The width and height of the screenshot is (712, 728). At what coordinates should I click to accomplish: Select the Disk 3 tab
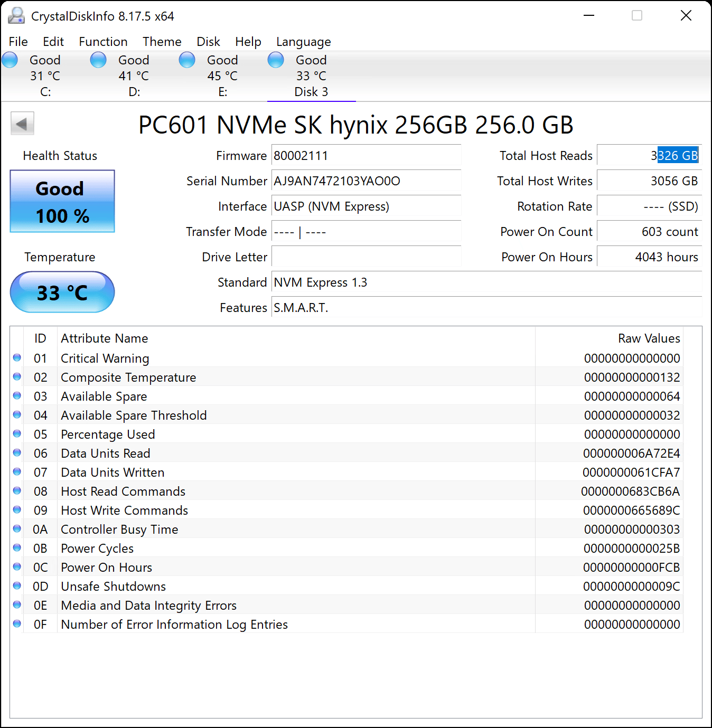pyautogui.click(x=312, y=75)
